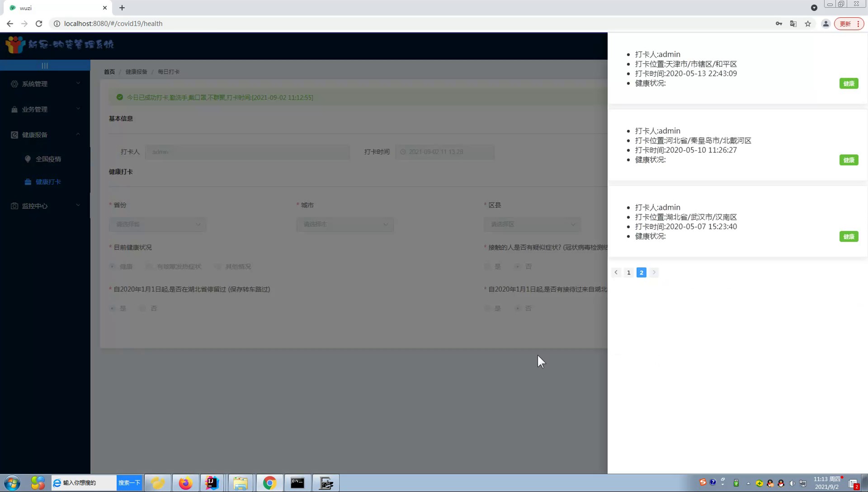Bookmark page with the star icon
The image size is (868, 492).
[x=808, y=24]
